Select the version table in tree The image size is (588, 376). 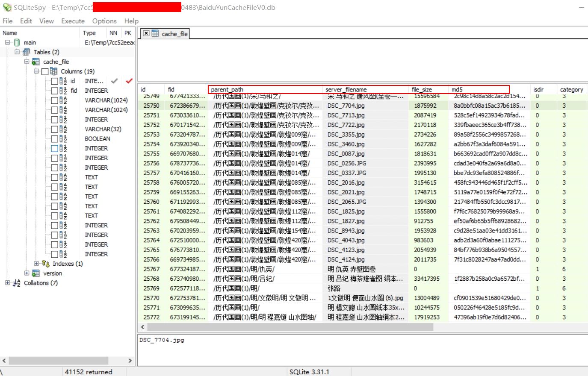[53, 273]
